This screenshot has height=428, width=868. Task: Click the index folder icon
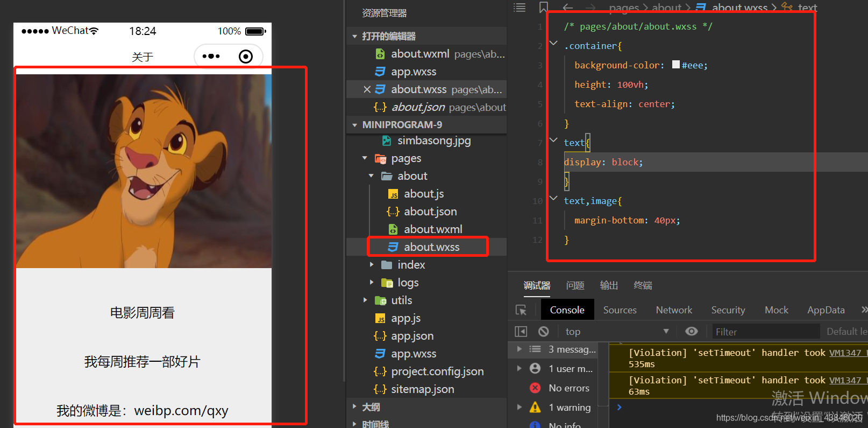(387, 265)
